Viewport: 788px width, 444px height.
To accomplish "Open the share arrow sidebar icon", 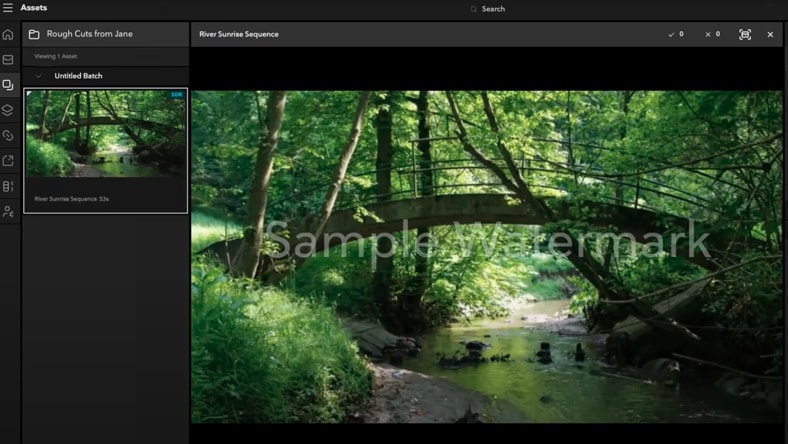I will point(8,161).
